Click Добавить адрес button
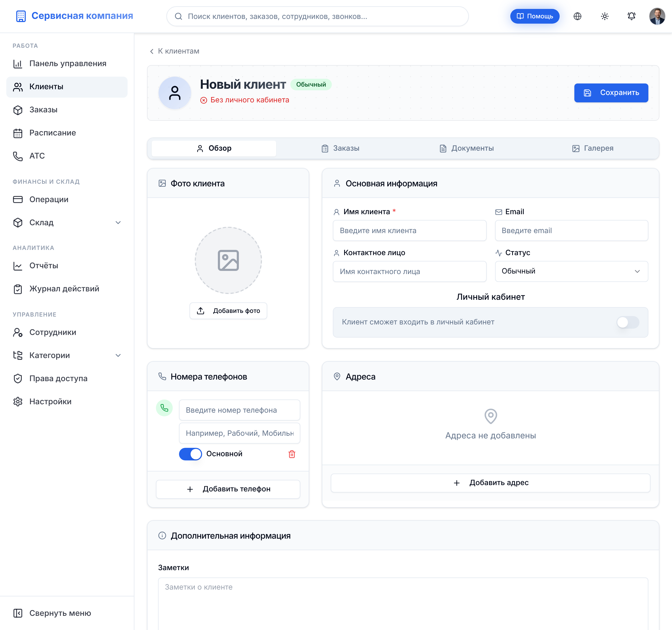 click(x=490, y=483)
